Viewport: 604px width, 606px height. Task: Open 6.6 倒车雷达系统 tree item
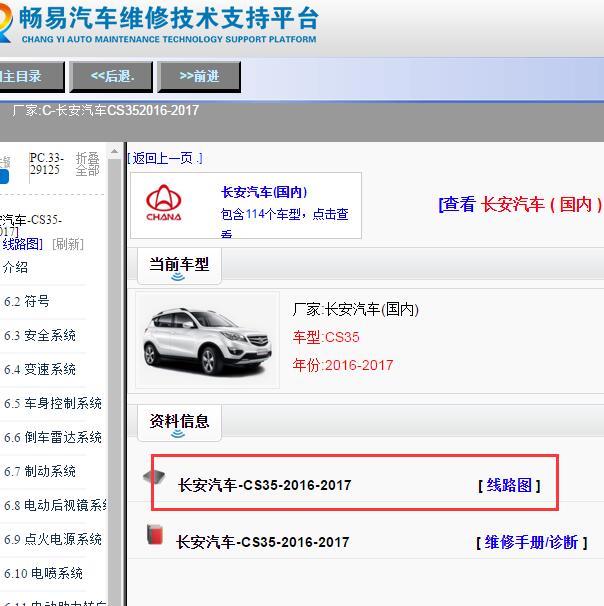(53, 437)
